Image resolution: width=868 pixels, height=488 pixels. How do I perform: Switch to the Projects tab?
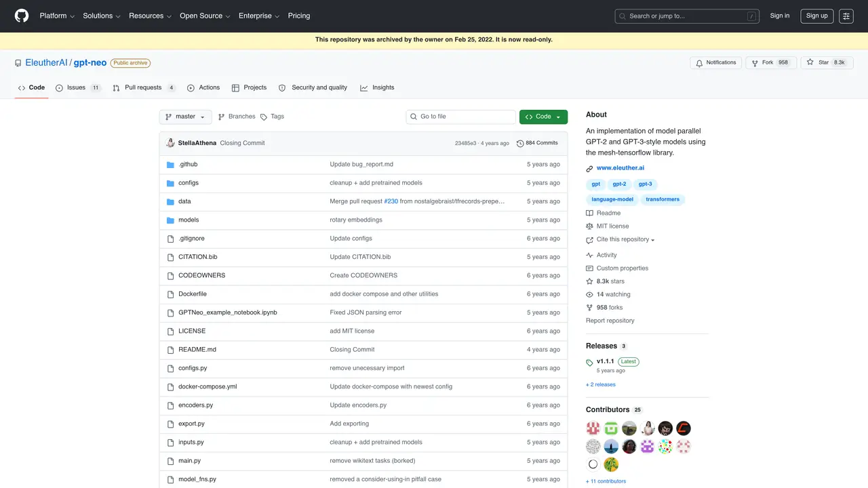click(x=249, y=87)
